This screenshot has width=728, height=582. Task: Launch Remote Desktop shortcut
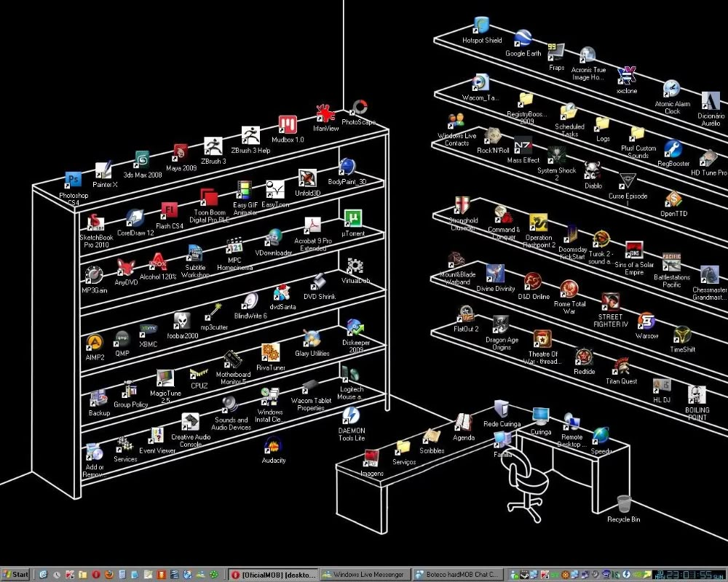click(x=571, y=423)
